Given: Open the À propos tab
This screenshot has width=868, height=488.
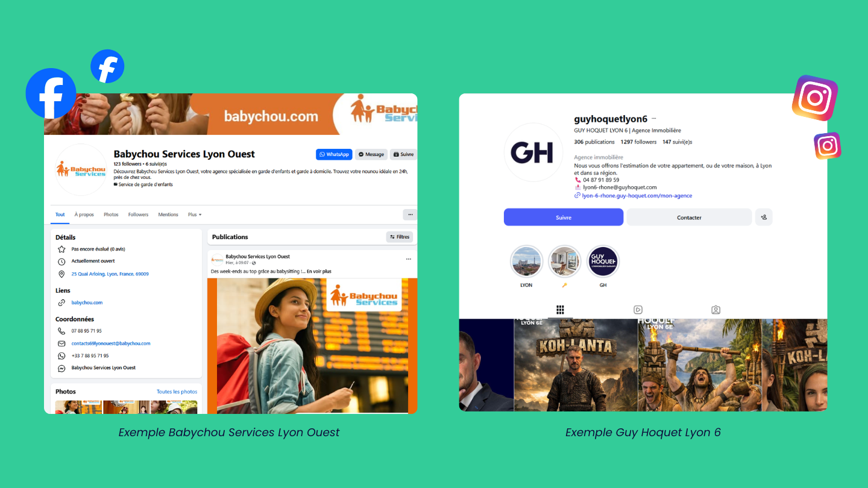Looking at the screenshot, I should tap(84, 214).
